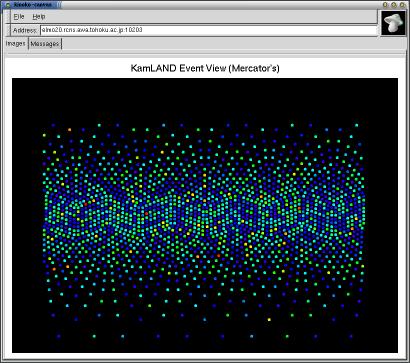
Task: Click the last window control button
Action: [402, 5]
